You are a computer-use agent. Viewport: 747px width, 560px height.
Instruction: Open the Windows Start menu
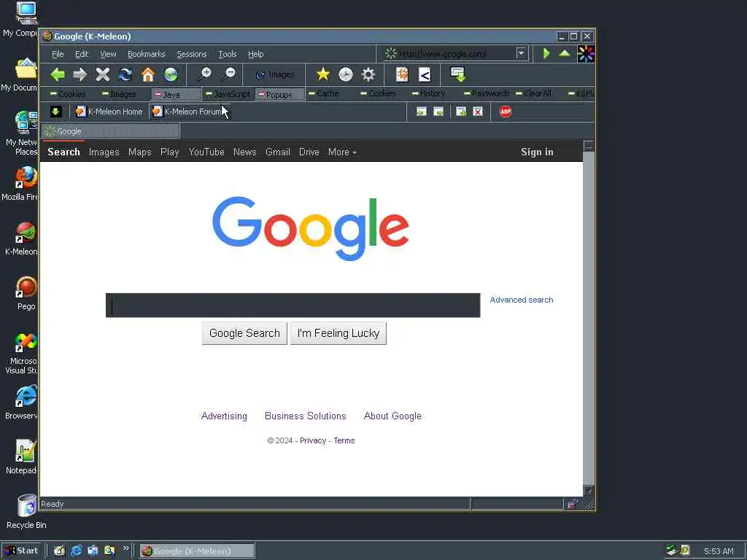(22, 551)
